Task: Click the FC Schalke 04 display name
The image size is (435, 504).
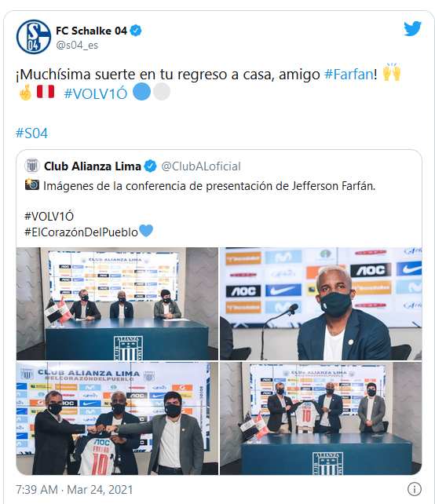Action: (x=91, y=31)
